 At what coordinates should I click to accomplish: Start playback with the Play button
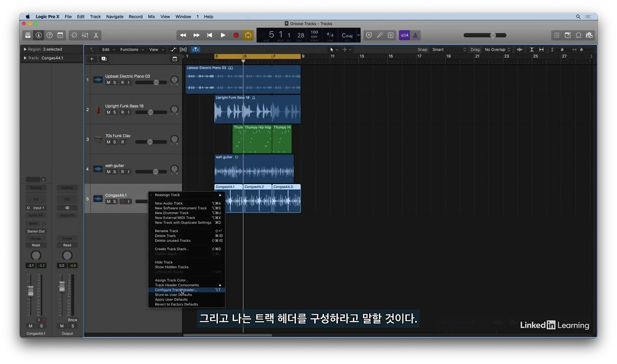223,35
